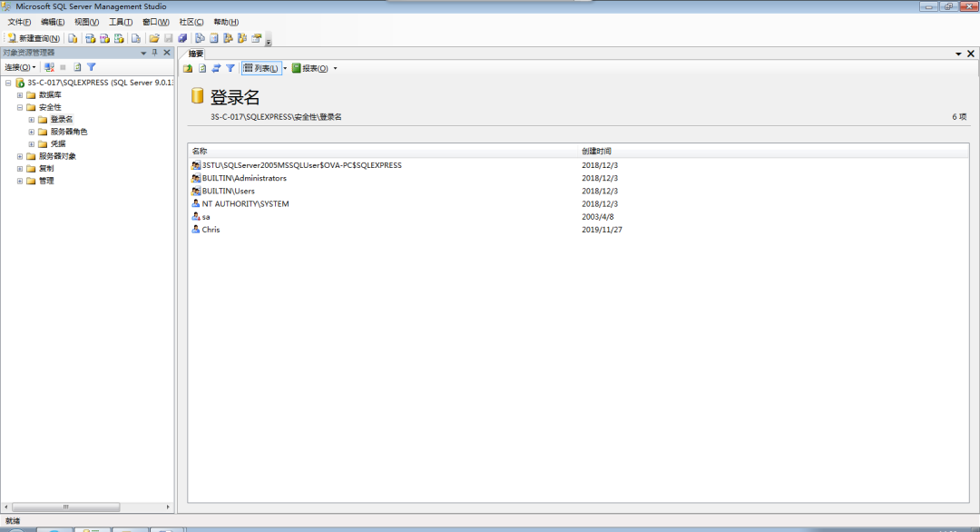
Task: Select the 服务器角色 tree item
Action: [69, 132]
